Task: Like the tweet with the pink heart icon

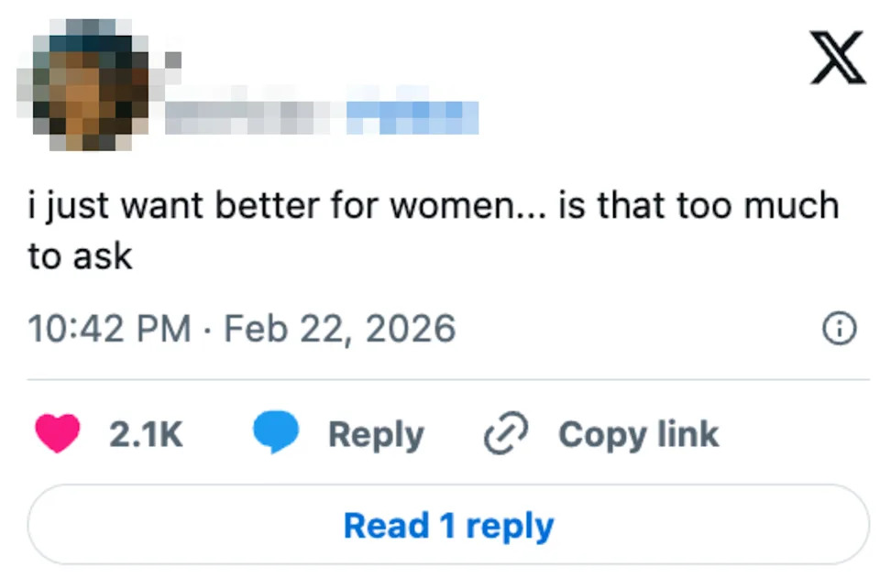Action: click(x=55, y=431)
